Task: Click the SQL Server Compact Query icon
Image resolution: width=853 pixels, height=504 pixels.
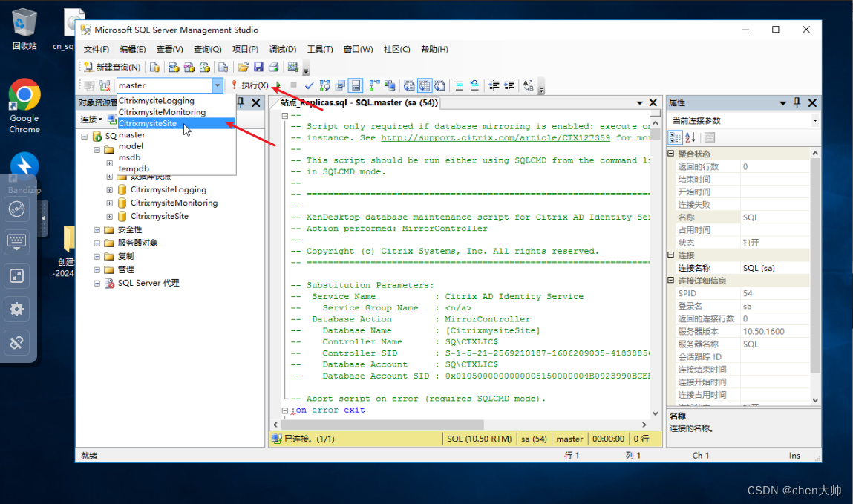Action: pyautogui.click(x=223, y=67)
